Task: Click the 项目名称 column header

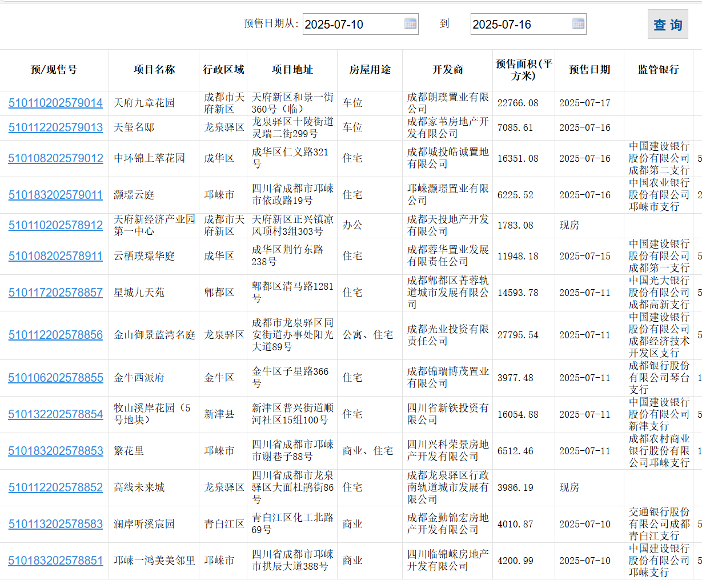Action: [154, 70]
